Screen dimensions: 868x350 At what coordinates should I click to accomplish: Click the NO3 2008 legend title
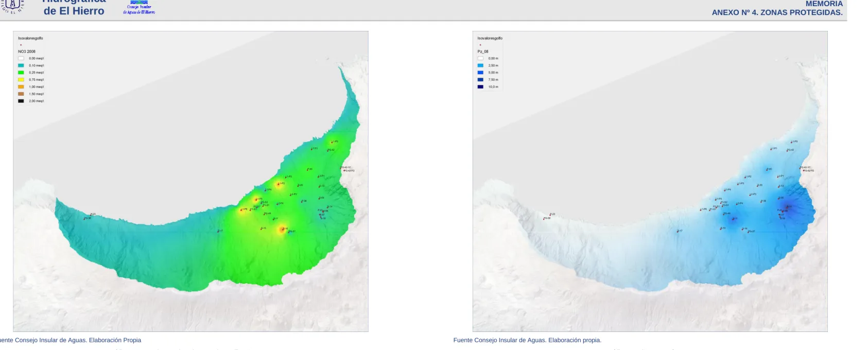pyautogui.click(x=27, y=51)
